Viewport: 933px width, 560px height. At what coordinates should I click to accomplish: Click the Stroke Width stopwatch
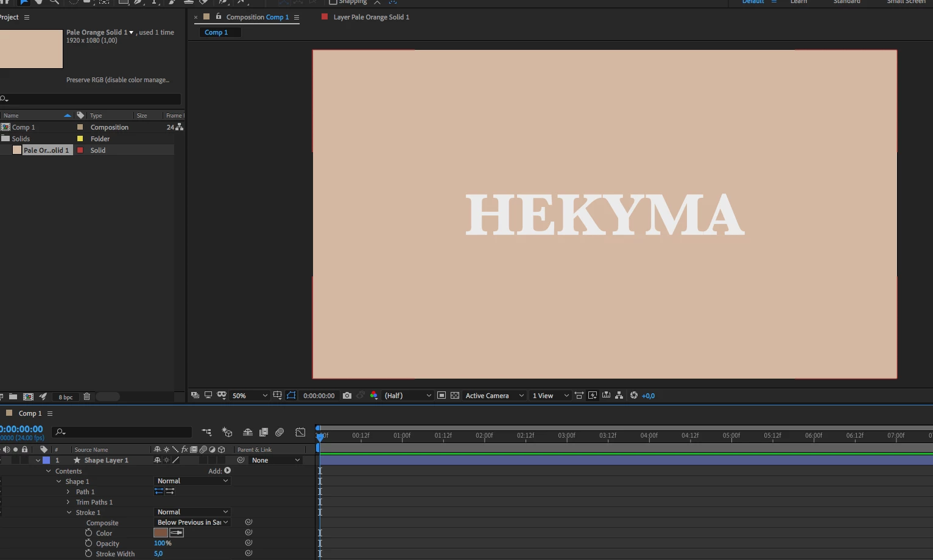(x=89, y=553)
